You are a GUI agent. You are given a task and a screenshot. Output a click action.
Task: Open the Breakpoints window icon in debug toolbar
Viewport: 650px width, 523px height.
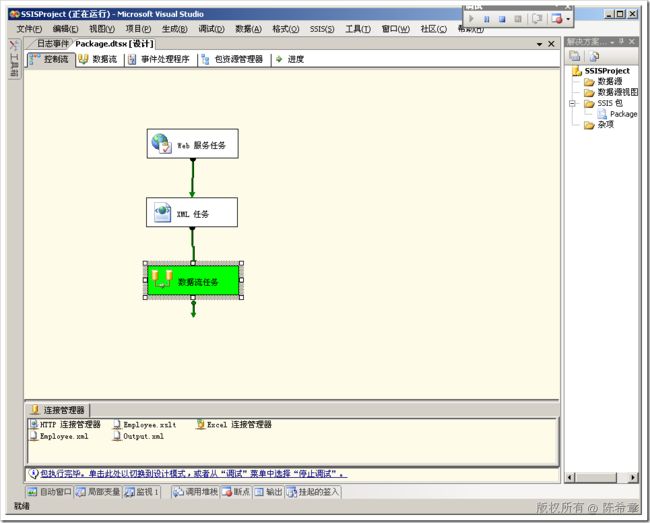pos(557,19)
